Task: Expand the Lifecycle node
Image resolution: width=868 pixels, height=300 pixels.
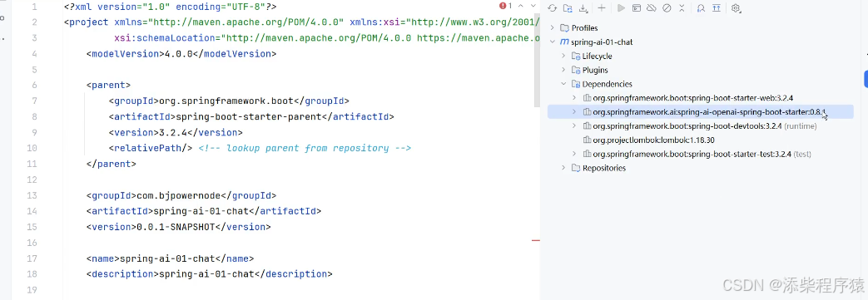Action: point(563,56)
